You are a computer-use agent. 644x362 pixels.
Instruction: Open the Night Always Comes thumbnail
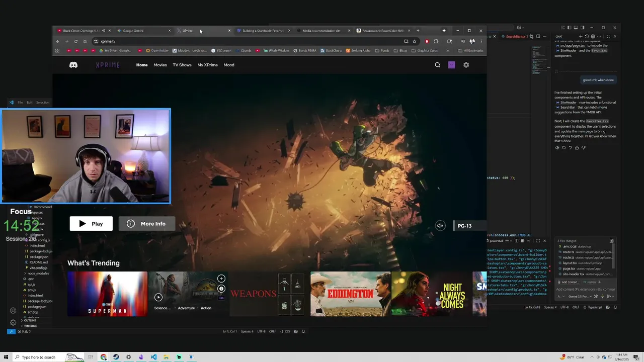tap(431, 294)
